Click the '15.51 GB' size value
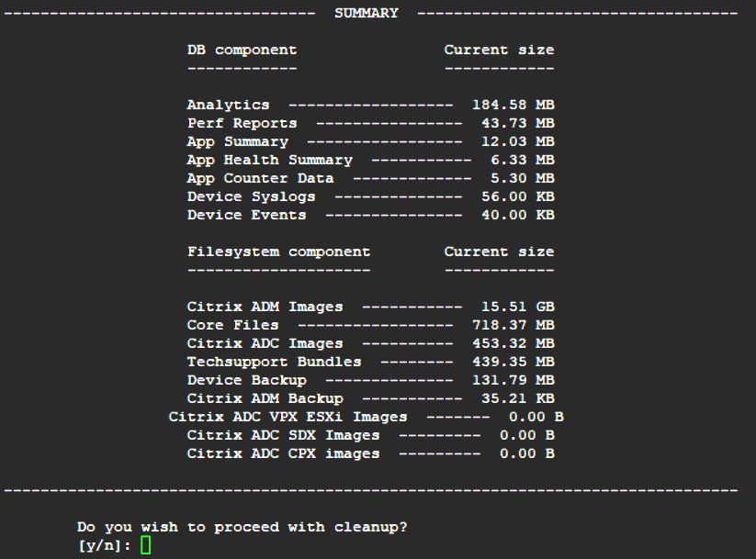The height and width of the screenshot is (559, 756). 518,307
